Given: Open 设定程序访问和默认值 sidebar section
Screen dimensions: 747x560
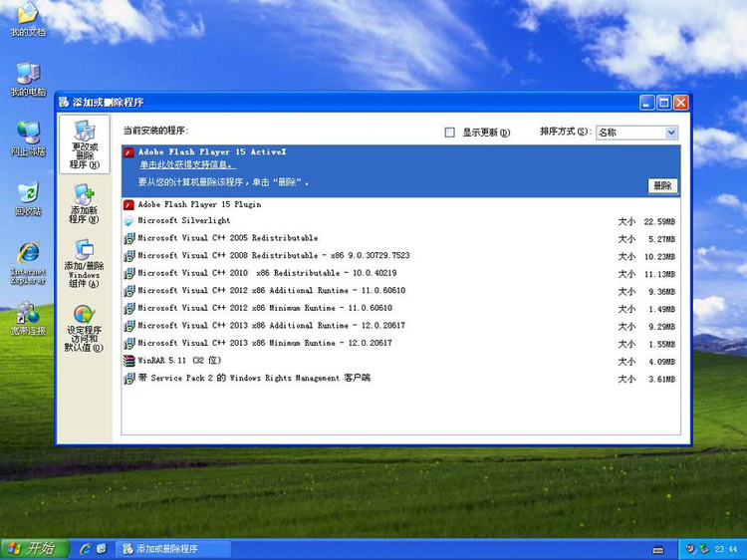Looking at the screenshot, I should click(x=85, y=329).
